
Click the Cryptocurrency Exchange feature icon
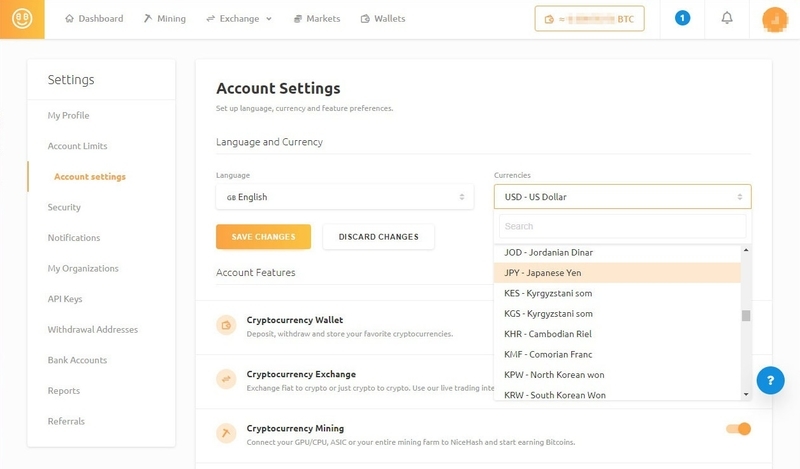coord(226,379)
